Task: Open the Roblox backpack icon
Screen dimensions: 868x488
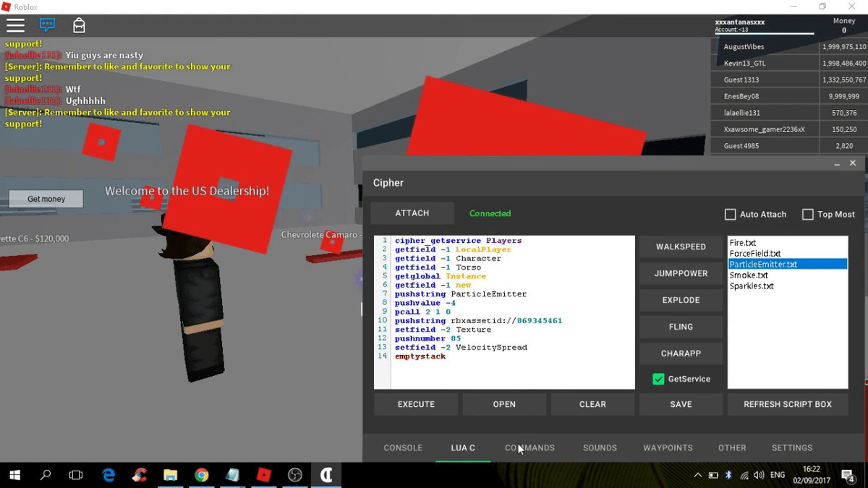Action: pyautogui.click(x=79, y=25)
